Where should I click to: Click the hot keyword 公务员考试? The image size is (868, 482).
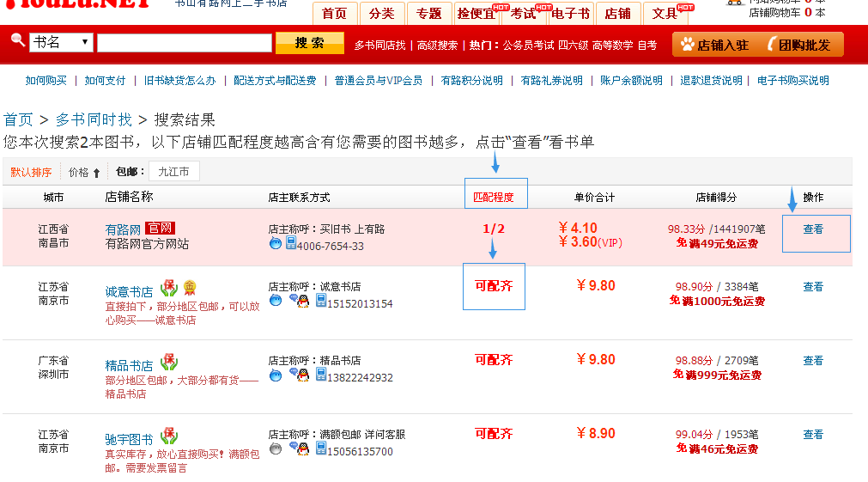tap(528, 46)
